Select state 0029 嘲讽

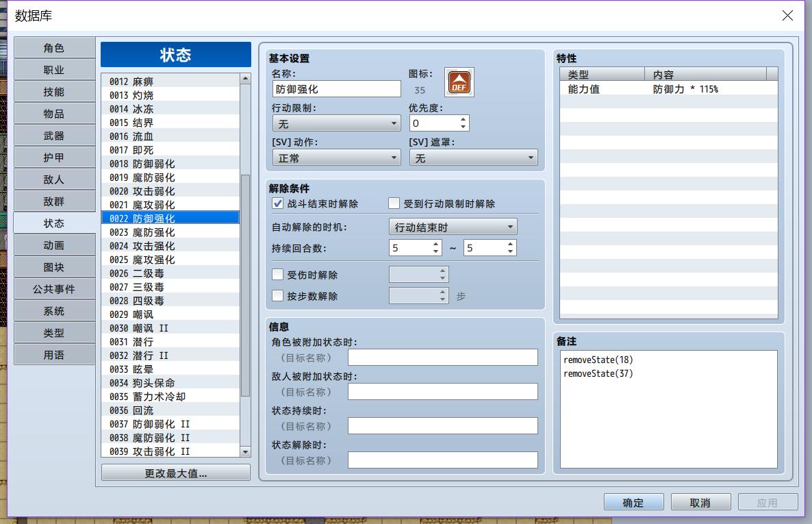click(x=170, y=314)
